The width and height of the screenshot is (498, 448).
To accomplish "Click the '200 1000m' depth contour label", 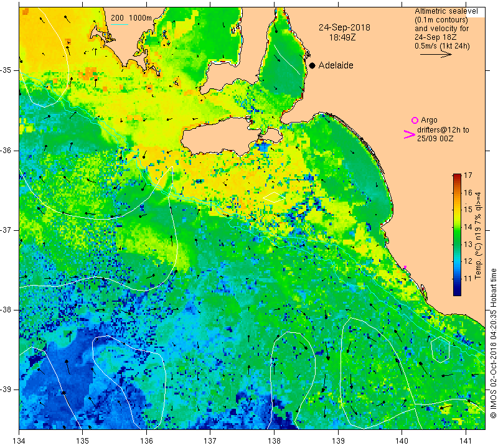I will tap(131, 18).
